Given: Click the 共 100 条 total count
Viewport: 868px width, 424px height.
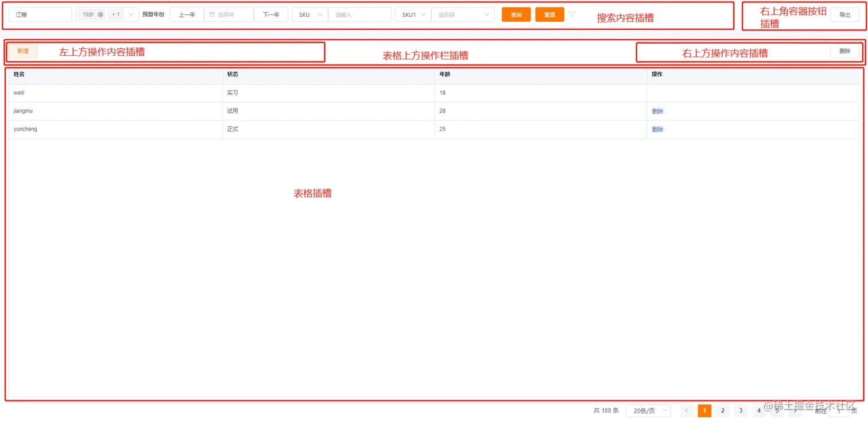Looking at the screenshot, I should click(x=606, y=411).
